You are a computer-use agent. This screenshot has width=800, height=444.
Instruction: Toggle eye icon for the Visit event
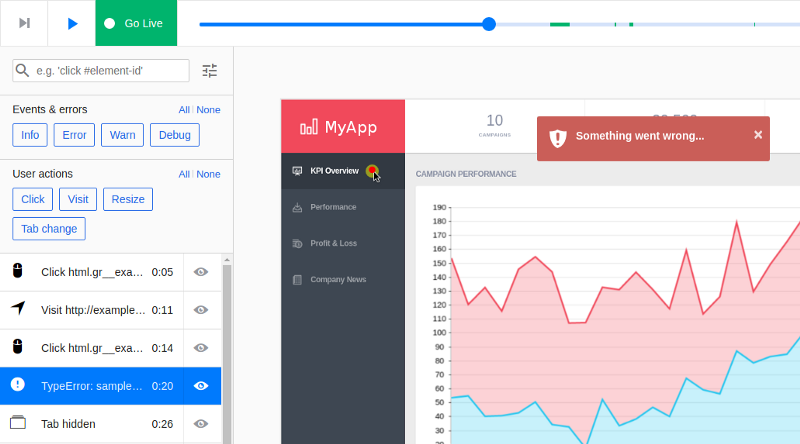[201, 310]
